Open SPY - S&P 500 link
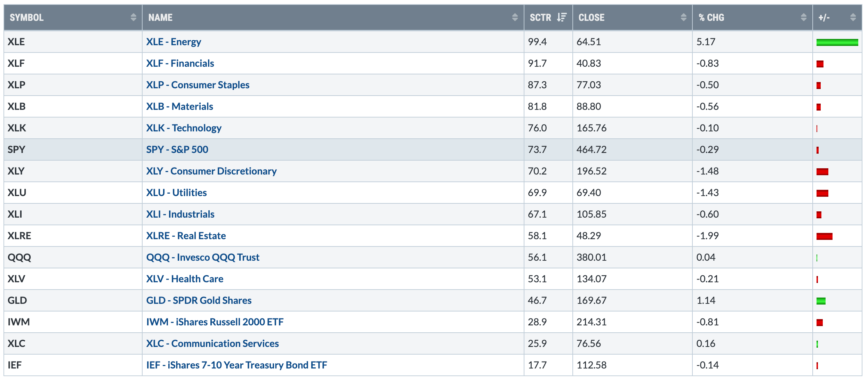Screen dimensions: 868x381 [177, 150]
